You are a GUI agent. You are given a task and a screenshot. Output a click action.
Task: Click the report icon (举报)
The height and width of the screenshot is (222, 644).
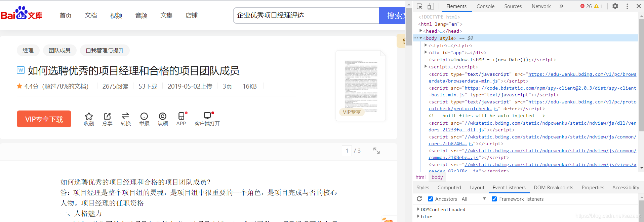click(x=144, y=116)
